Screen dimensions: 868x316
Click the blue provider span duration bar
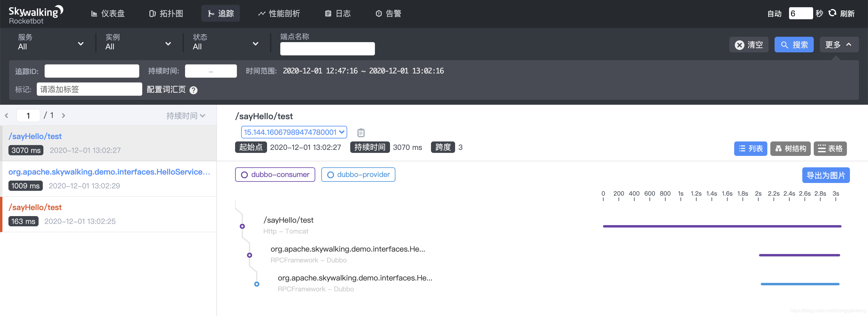click(800, 284)
